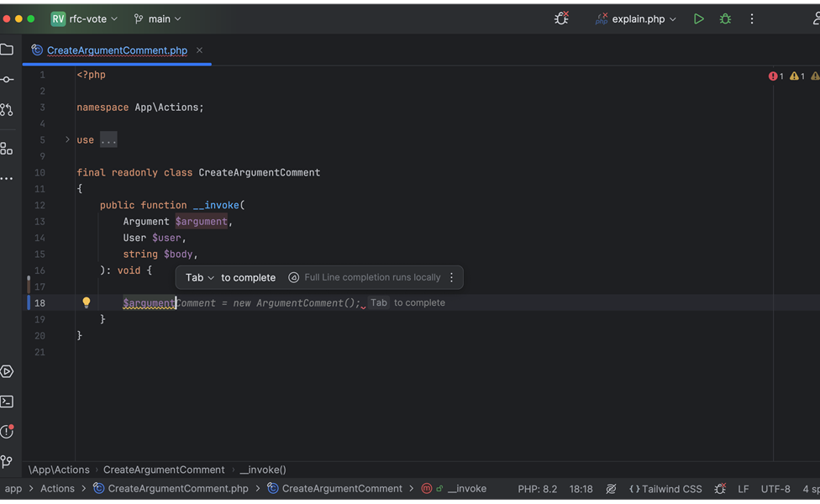Click the __invoke function name on line 12
820x504 pixels.
(216, 206)
